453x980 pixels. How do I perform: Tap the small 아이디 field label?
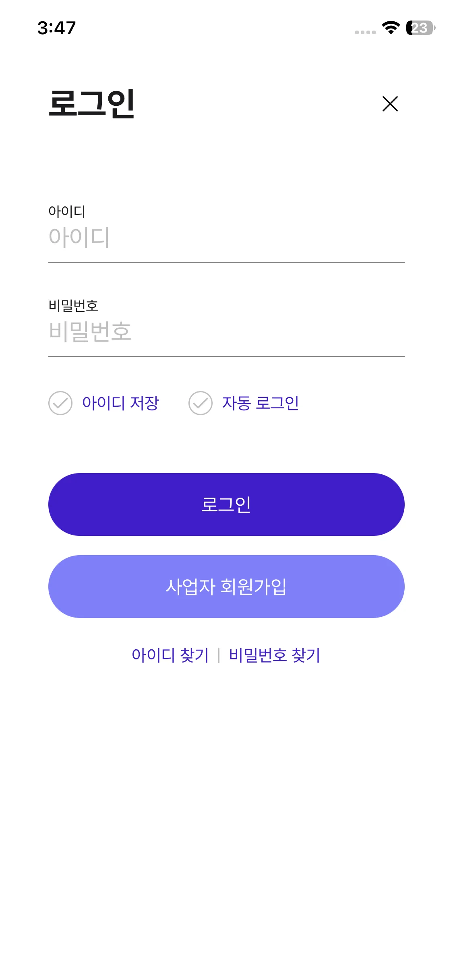(67, 211)
